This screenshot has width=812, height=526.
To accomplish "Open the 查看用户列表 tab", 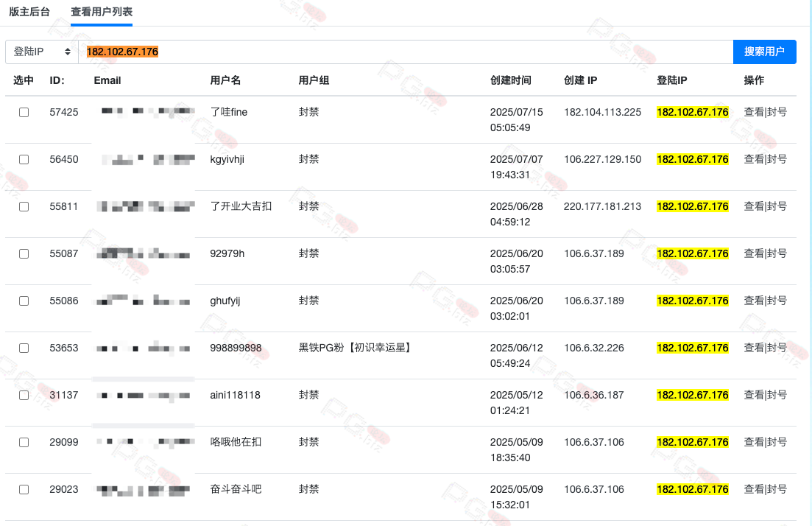I will [x=102, y=12].
